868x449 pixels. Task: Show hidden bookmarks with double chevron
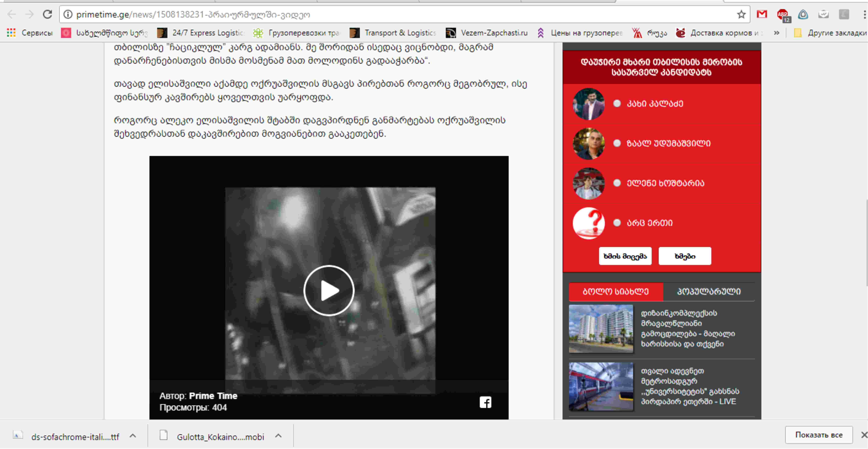tap(776, 33)
